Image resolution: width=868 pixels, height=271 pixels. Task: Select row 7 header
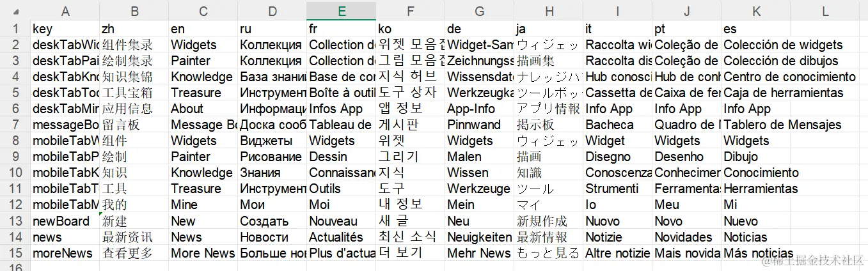coord(15,125)
